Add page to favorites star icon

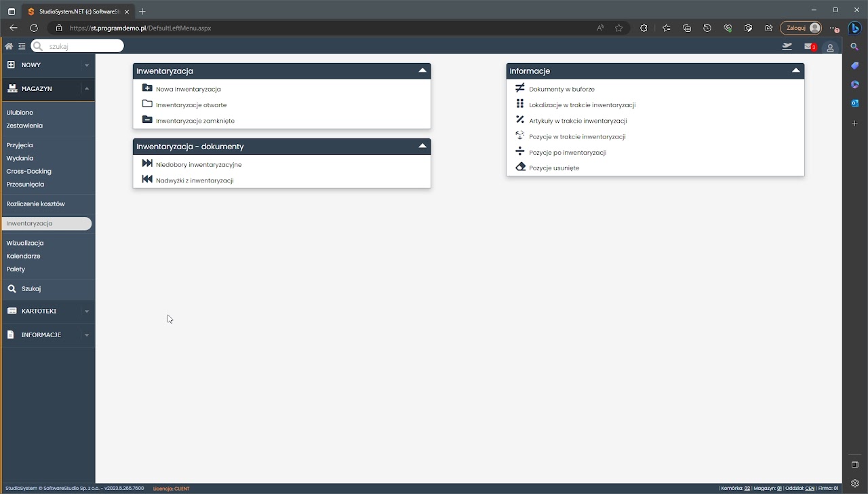(x=618, y=28)
